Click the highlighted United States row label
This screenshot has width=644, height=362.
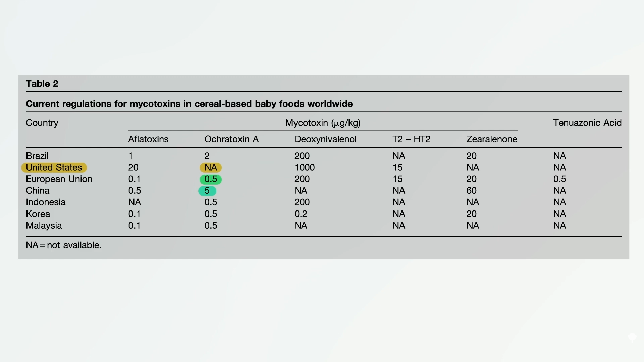[x=54, y=167]
